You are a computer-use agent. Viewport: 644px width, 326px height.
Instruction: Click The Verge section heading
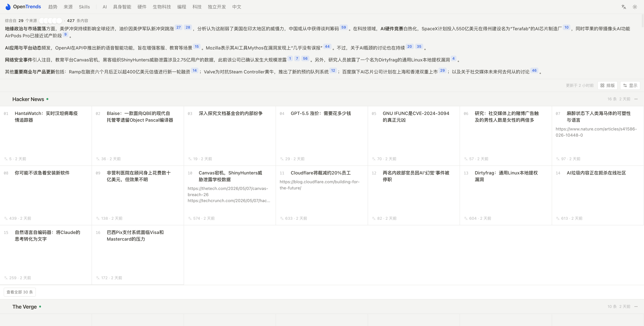tap(24, 307)
